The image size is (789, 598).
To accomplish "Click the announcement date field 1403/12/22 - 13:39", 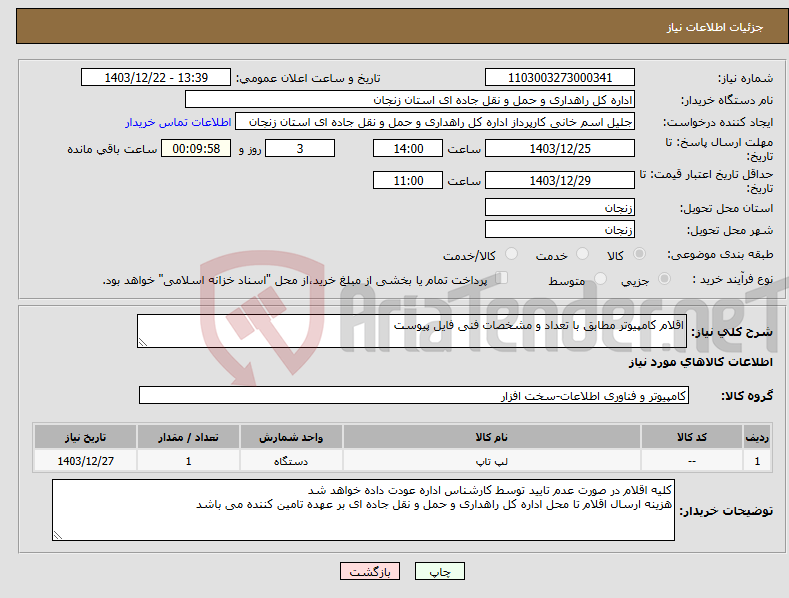I will pyautogui.click(x=156, y=78).
